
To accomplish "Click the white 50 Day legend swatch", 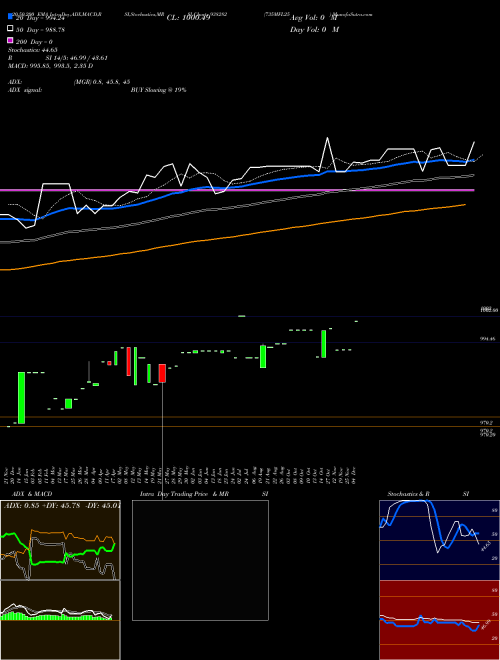I will (x=10, y=29).
